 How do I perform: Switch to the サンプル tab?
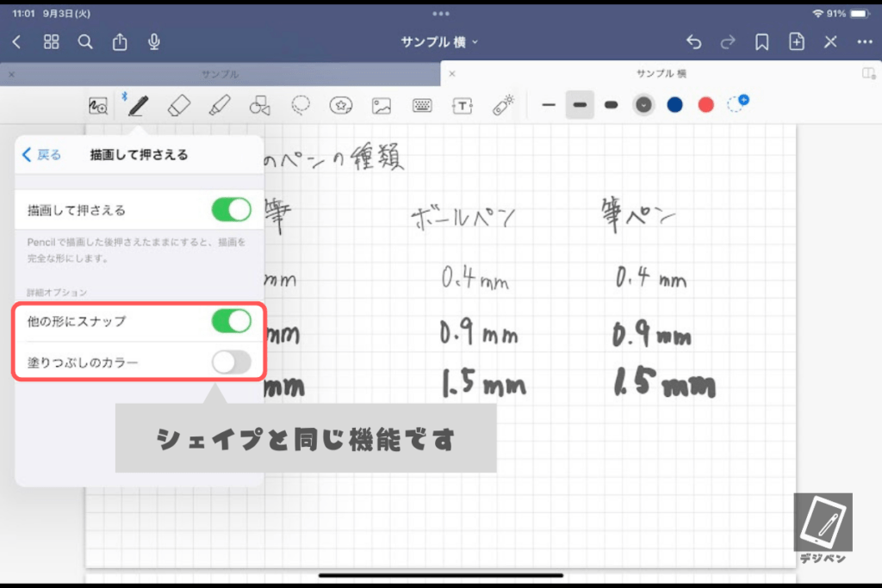click(x=220, y=74)
